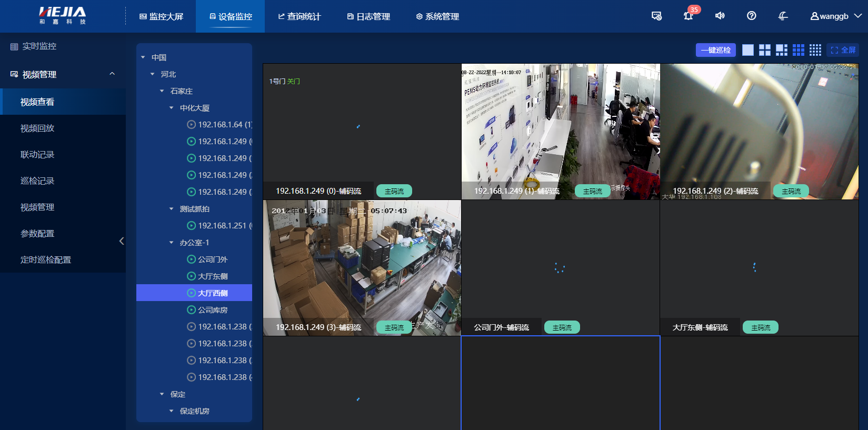Viewport: 868px width, 430px height.
Task: Select the one-large-plus-small panes layout
Action: (x=781, y=50)
